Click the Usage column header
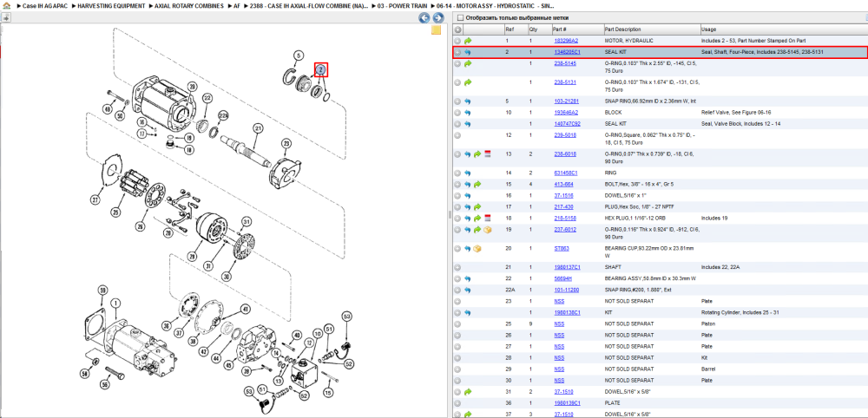868x418 pixels. coord(783,29)
